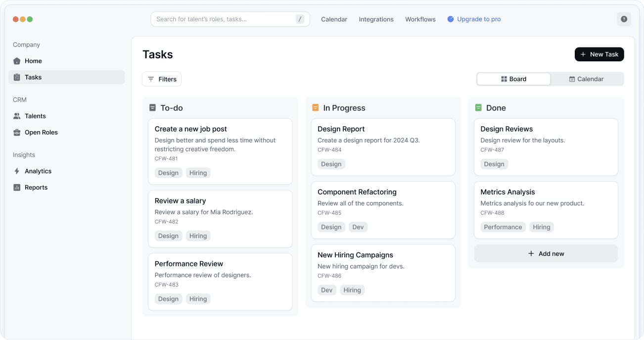Click the Reports icon under Insights

(17, 187)
